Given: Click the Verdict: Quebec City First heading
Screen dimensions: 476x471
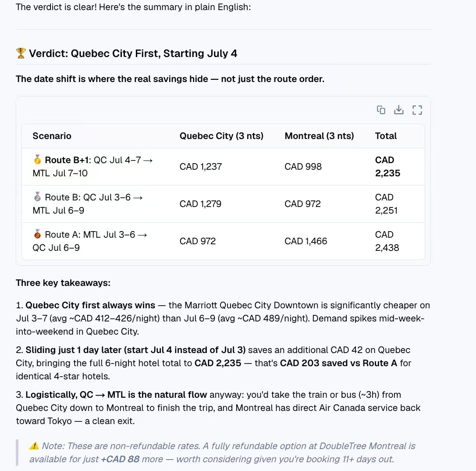Looking at the screenshot, I should (133, 54).
